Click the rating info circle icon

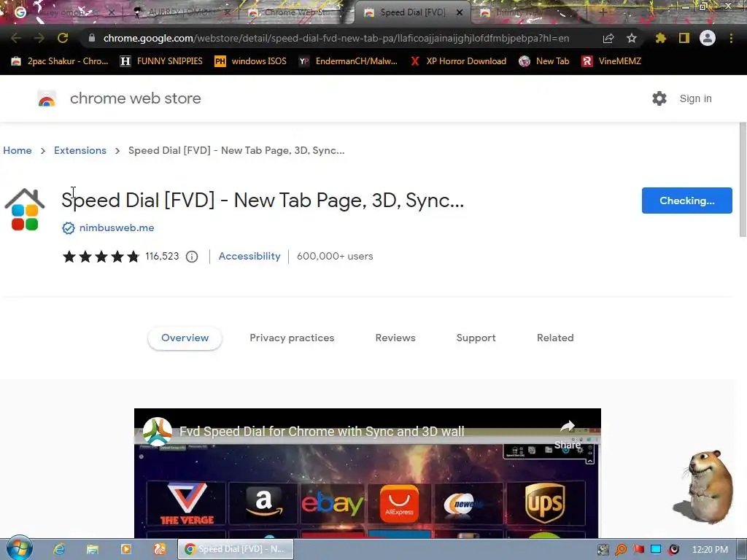tap(192, 257)
